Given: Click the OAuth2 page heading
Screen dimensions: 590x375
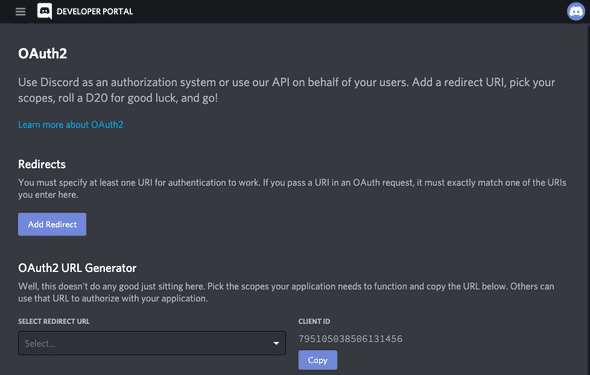Looking at the screenshot, I should point(43,54).
